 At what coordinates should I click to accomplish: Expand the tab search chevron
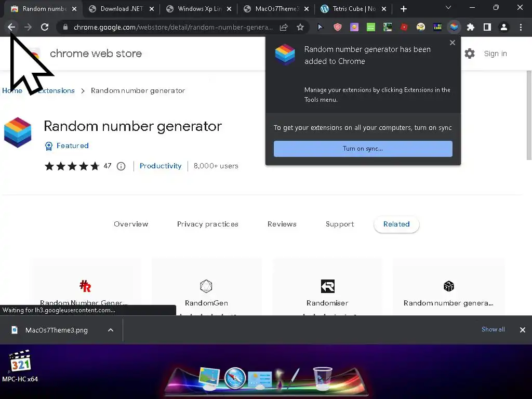click(448, 7)
